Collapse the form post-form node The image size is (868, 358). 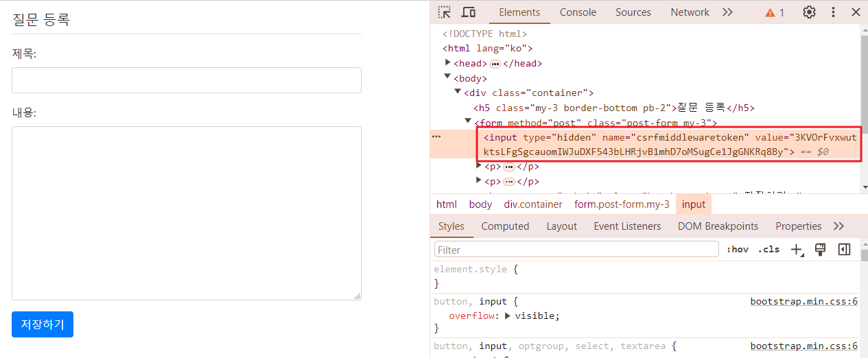(x=469, y=121)
